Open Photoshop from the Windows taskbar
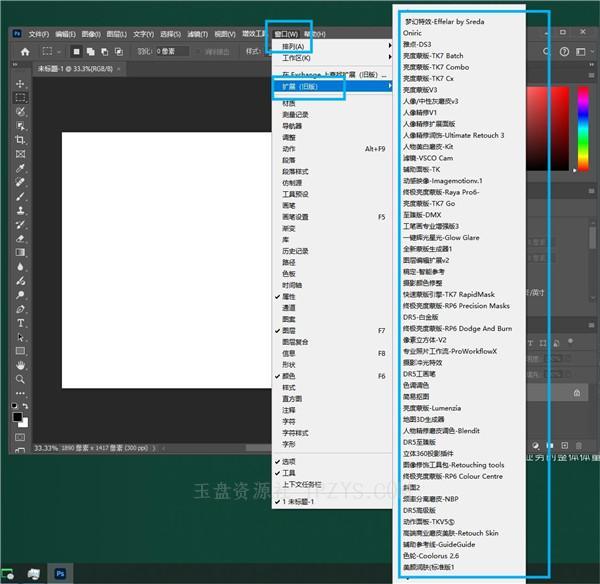 [x=60, y=573]
